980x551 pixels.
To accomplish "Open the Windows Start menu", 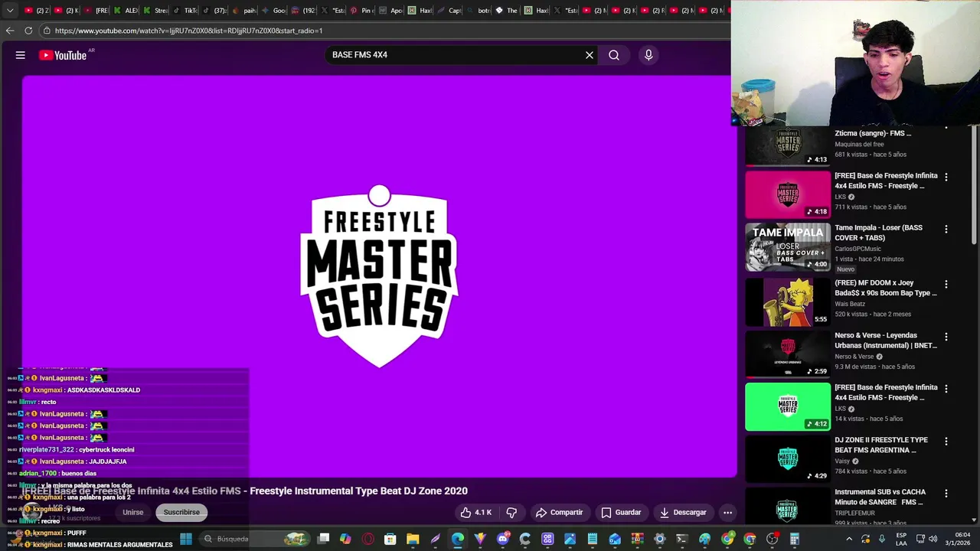I will coord(185,539).
